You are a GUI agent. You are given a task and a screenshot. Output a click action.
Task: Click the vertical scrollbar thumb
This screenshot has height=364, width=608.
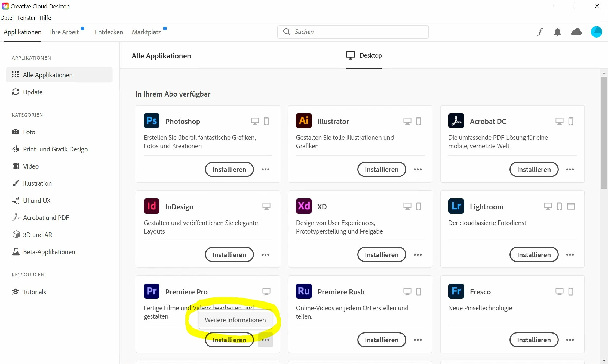coord(604,133)
